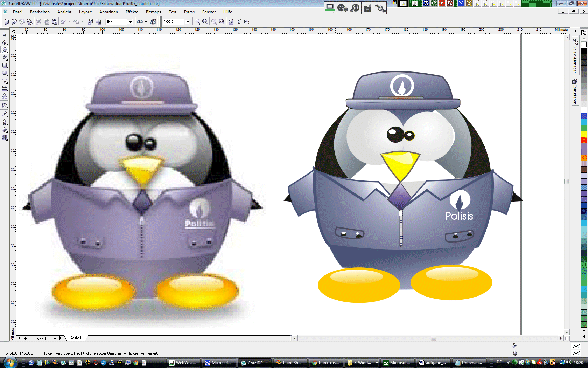
Task: Click the Print toolbar icon
Action: pos(29,22)
